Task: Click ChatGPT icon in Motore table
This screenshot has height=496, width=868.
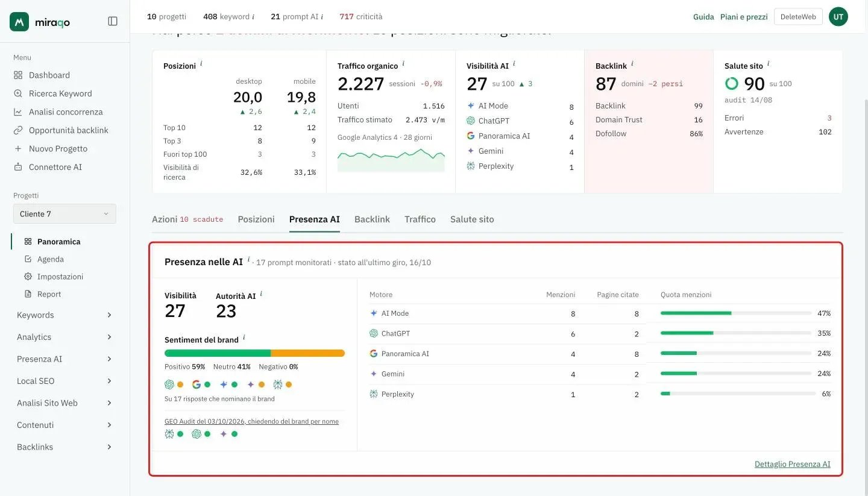Action: [374, 333]
